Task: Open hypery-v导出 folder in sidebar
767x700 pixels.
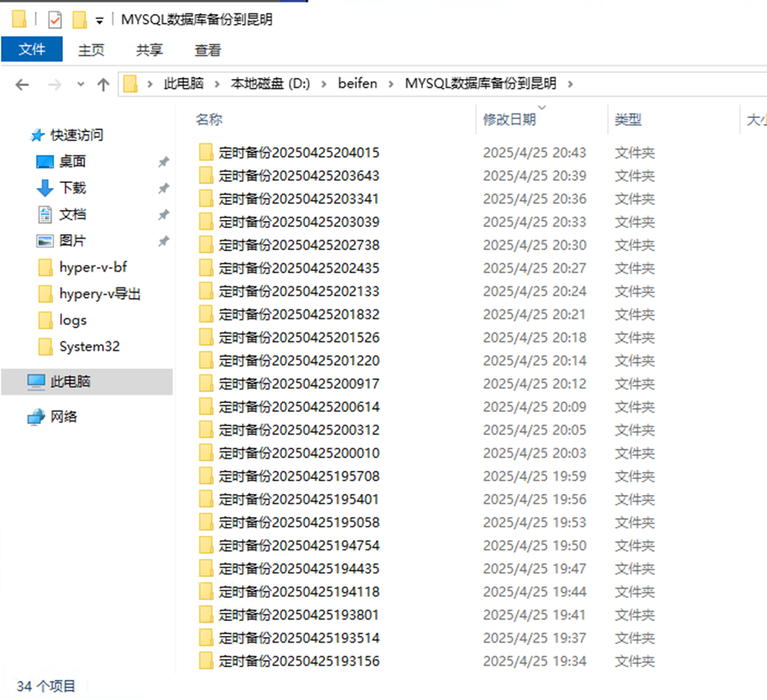Action: coord(100,294)
